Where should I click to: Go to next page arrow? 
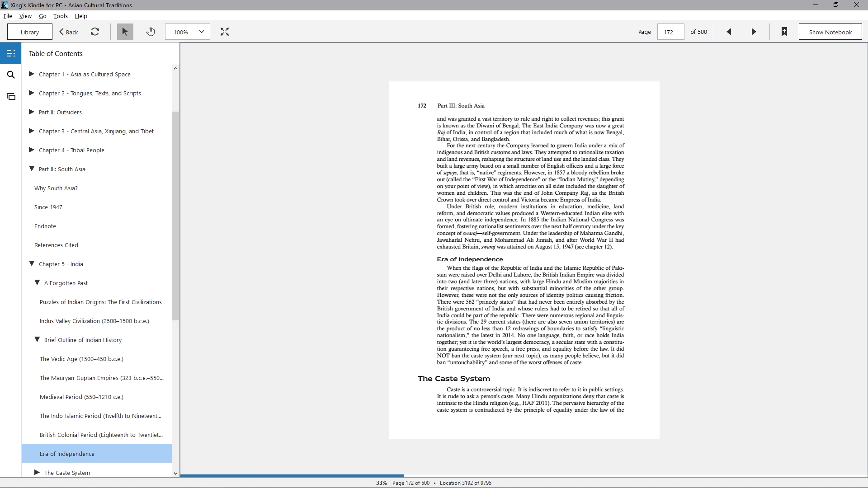[x=754, y=32]
